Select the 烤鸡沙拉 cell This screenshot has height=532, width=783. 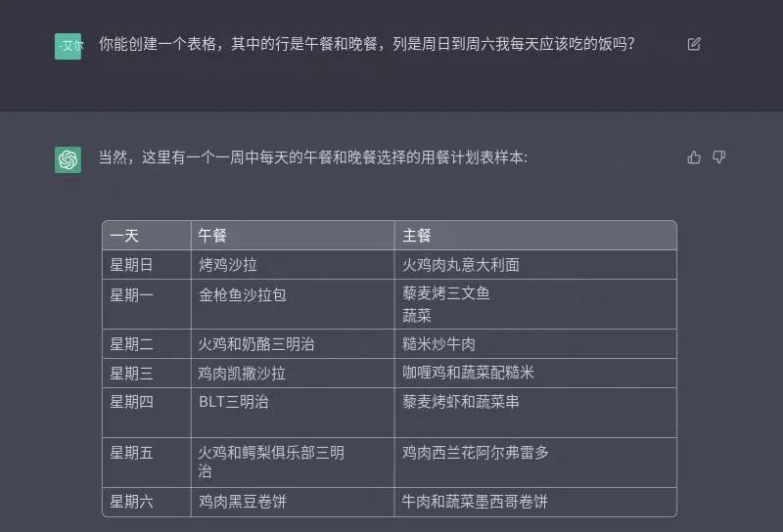(293, 264)
